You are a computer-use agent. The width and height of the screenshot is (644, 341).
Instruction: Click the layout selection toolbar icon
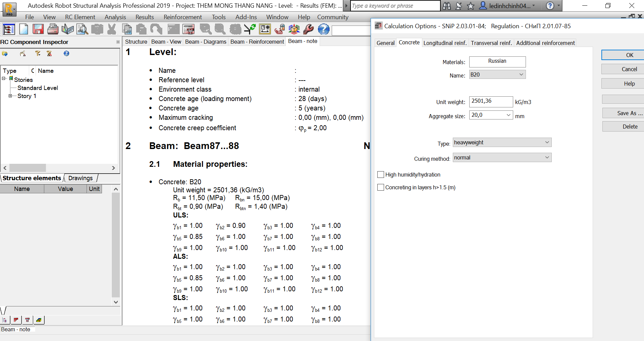click(x=9, y=30)
